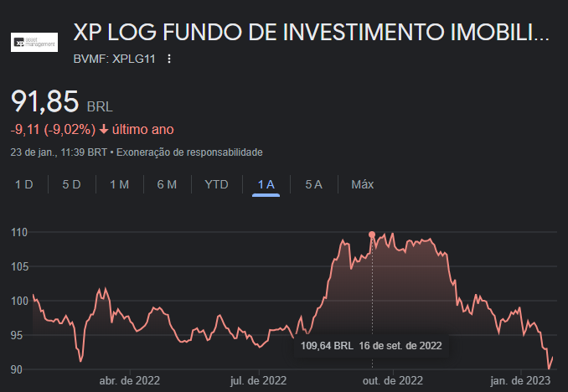Click the out. de 2022 axis label

pos(393,380)
